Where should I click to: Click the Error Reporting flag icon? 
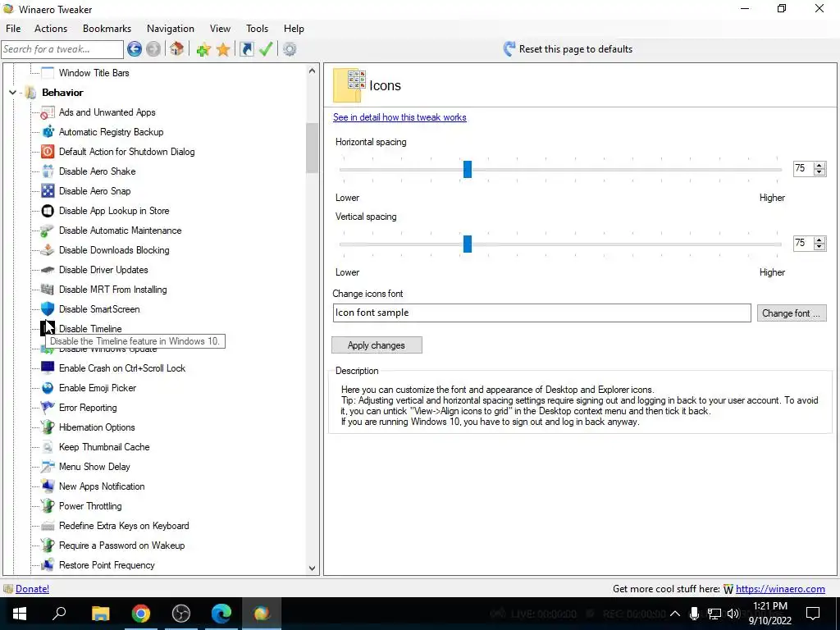48,408
